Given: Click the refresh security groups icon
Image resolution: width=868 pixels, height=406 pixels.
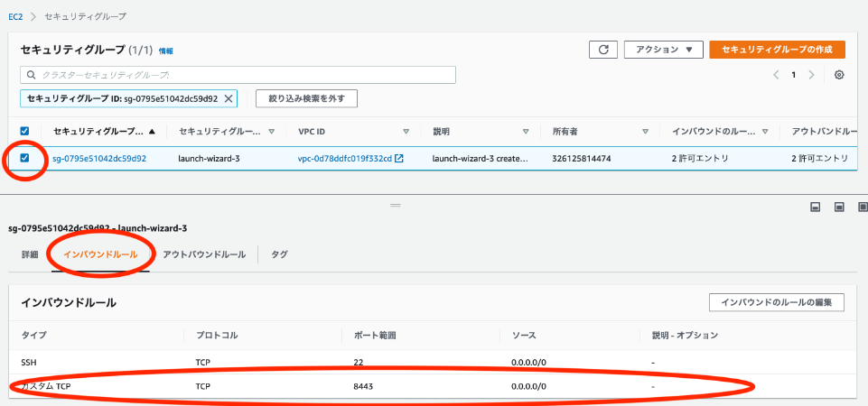Looking at the screenshot, I should click(x=602, y=50).
